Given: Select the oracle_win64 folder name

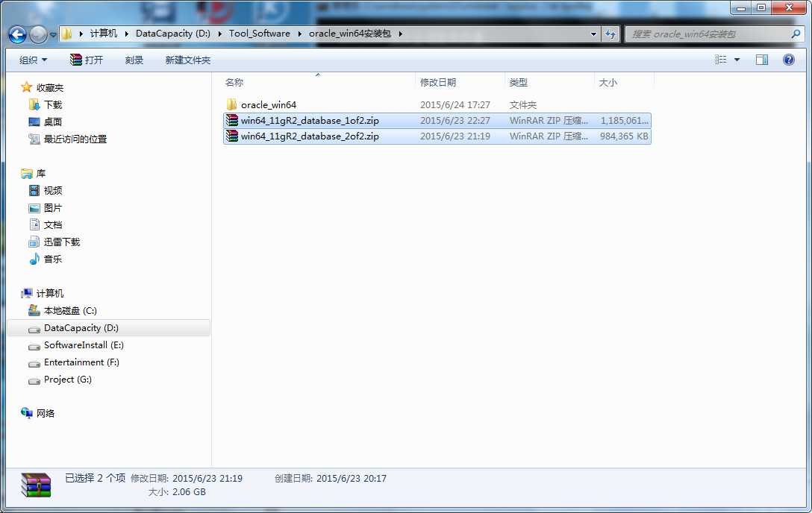Looking at the screenshot, I should [269, 105].
